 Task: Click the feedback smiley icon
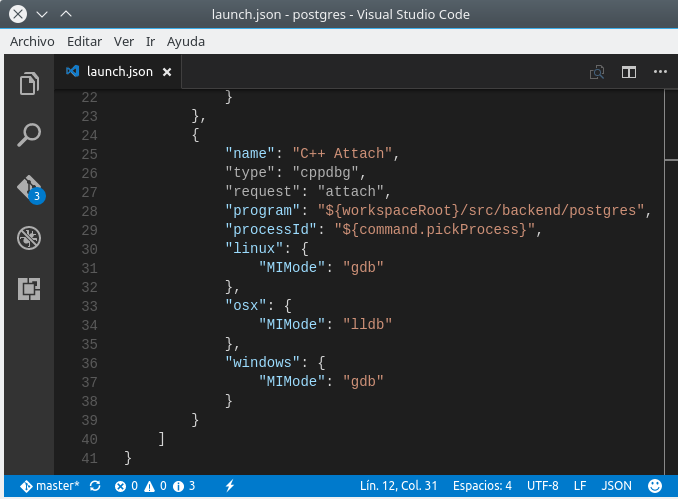[655, 486]
